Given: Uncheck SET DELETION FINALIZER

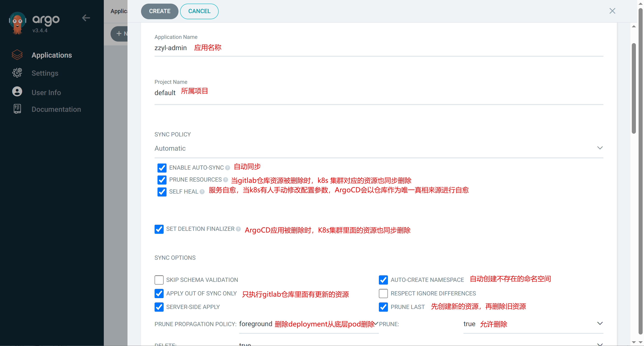Looking at the screenshot, I should click(x=159, y=229).
